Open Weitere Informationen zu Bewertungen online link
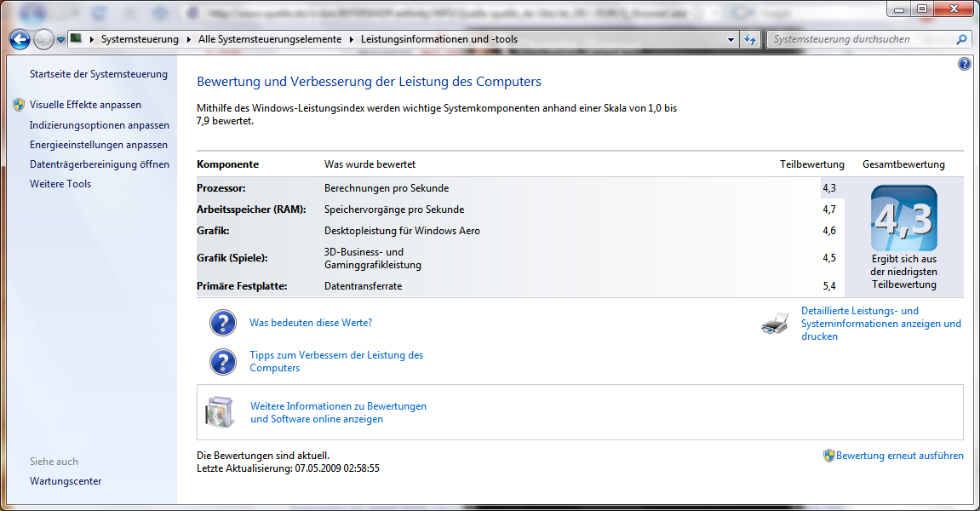 click(x=339, y=412)
